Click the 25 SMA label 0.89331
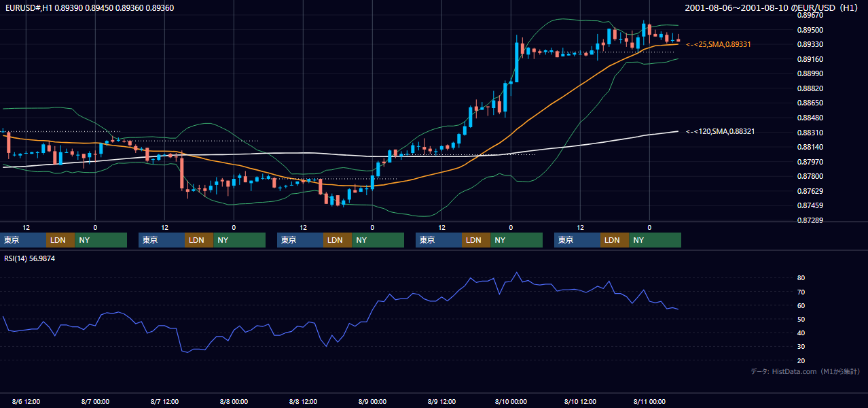The image size is (868, 408). (x=719, y=44)
